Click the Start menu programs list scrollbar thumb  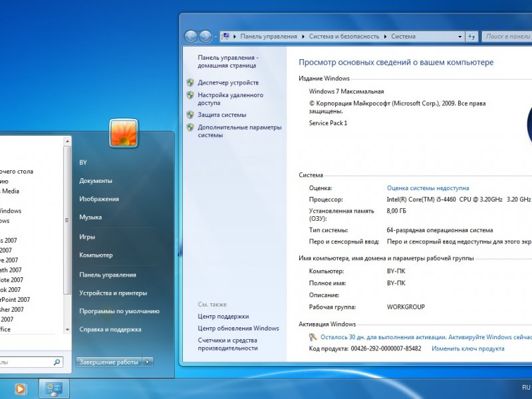point(67,220)
